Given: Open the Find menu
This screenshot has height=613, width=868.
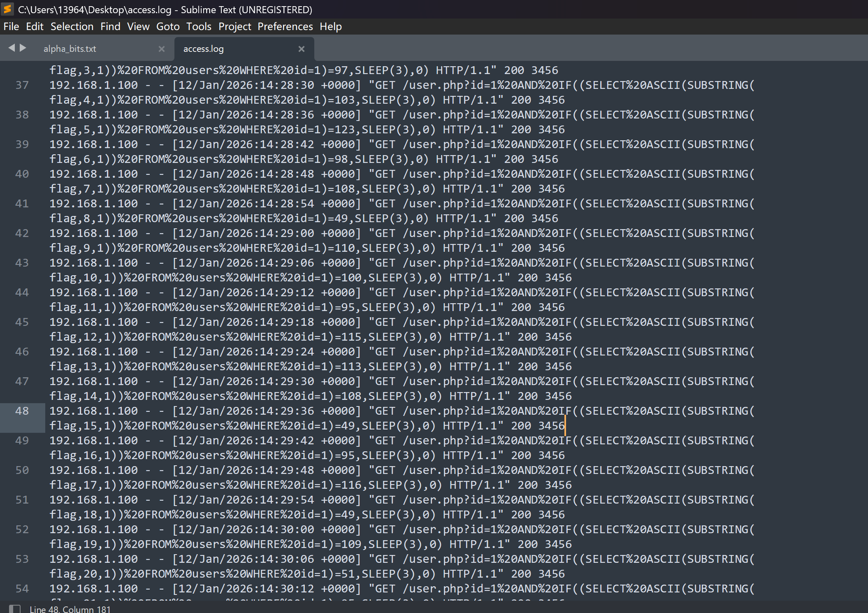Looking at the screenshot, I should point(110,27).
